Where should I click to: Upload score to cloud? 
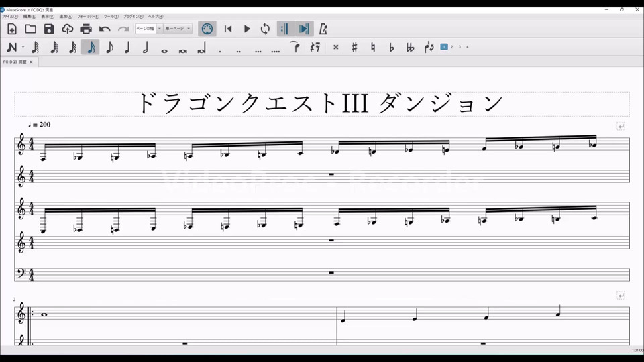coord(67,29)
